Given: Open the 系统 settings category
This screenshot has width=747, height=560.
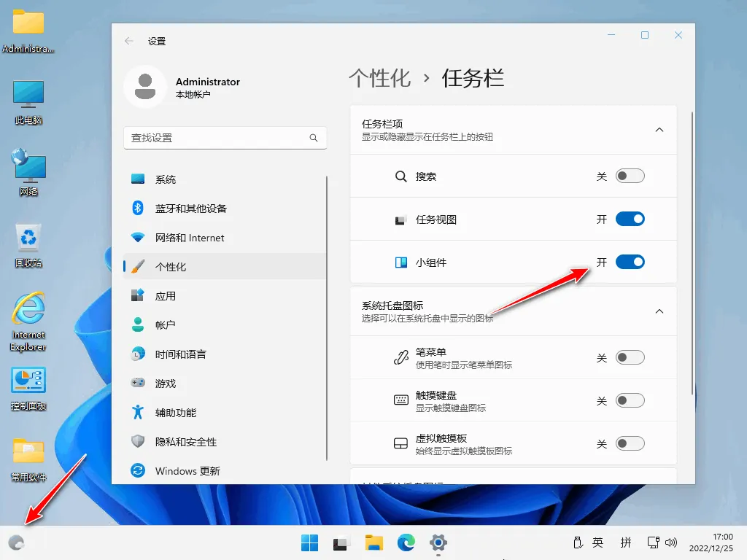Looking at the screenshot, I should [166, 179].
